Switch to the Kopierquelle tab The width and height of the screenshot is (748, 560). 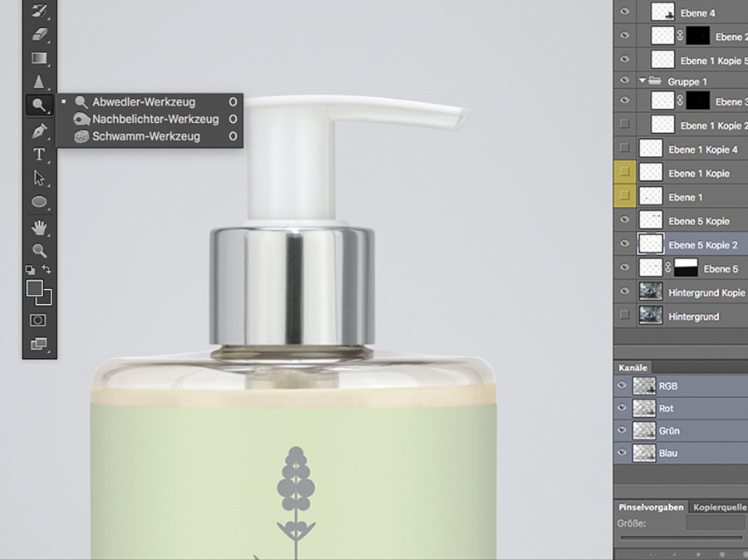(720, 507)
